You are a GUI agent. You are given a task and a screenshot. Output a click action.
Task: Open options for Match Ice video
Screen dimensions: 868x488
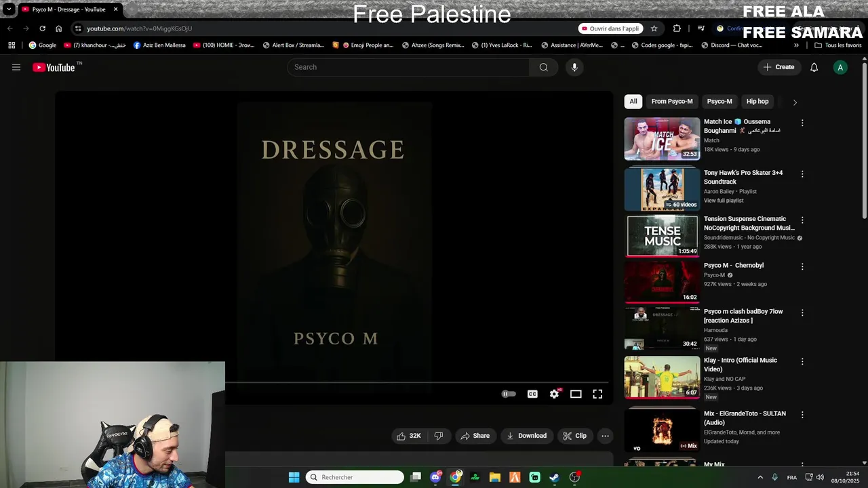802,123
